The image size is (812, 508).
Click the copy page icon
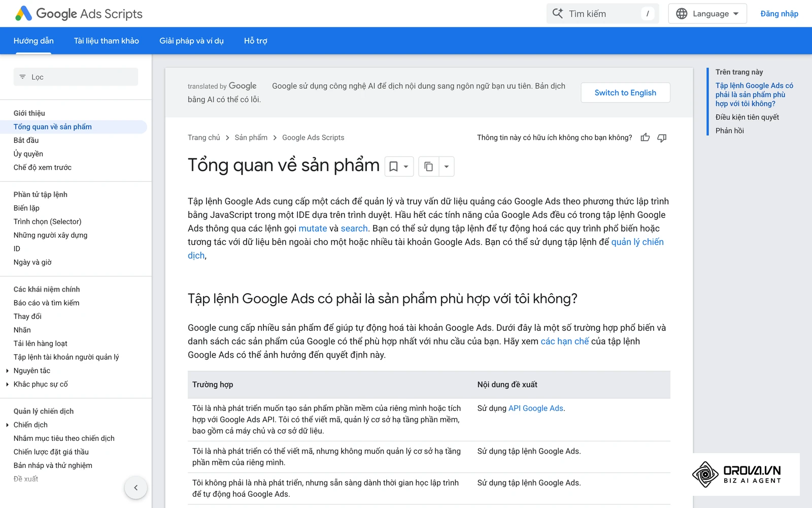point(428,167)
